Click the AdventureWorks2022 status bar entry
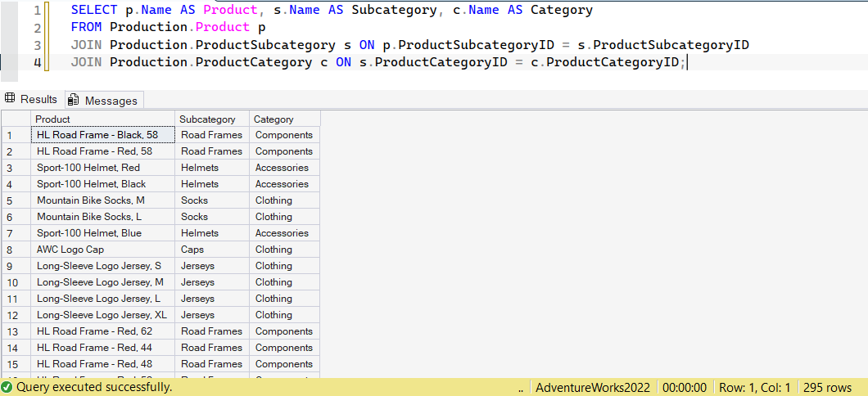Image resolution: width=868 pixels, height=396 pixels. click(593, 387)
